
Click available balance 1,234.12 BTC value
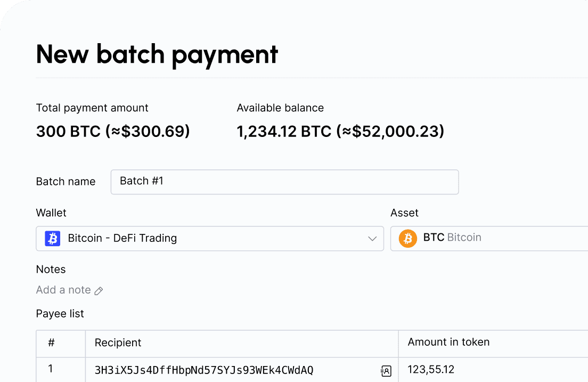340,132
